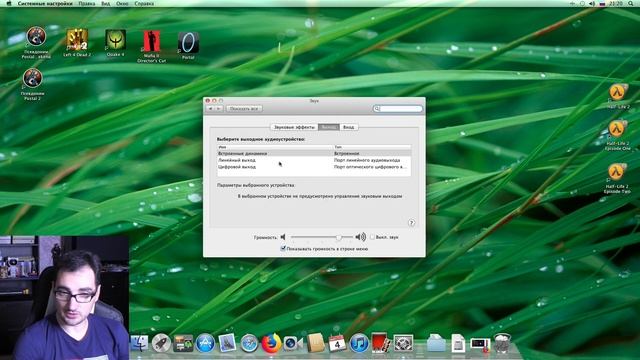Open the Contacts book icon in Dock
This screenshot has height=360, width=640.
(315, 343)
